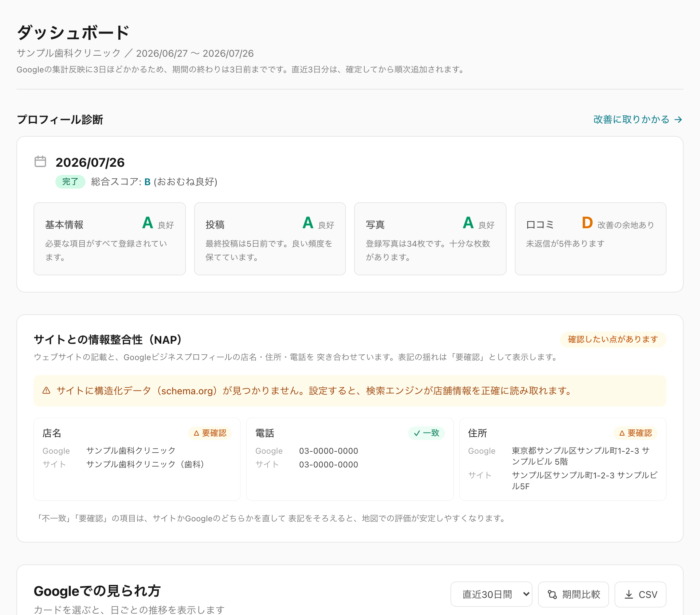This screenshot has width=700, height=615.
Task: Click the Google phone number 03-0000-0000
Action: tap(328, 451)
